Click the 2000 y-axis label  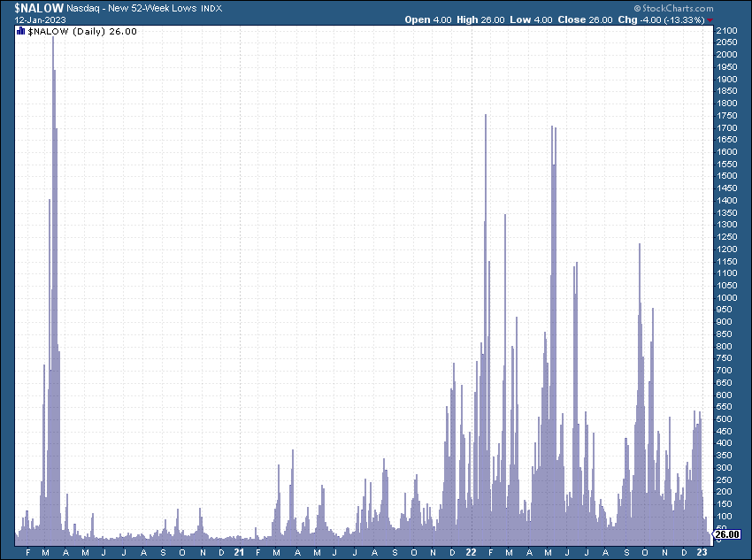click(726, 55)
